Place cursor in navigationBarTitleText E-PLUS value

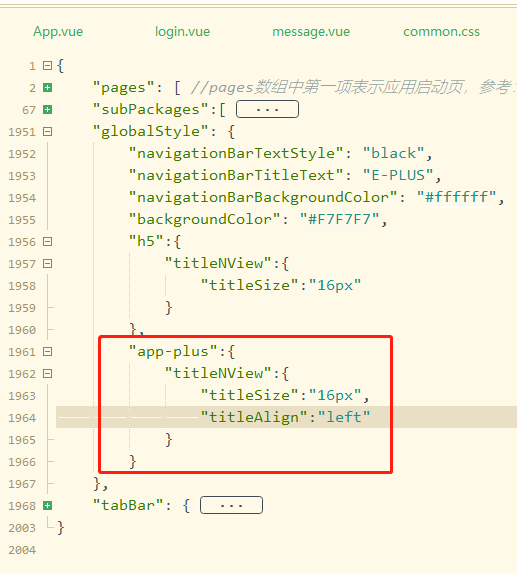click(x=398, y=175)
